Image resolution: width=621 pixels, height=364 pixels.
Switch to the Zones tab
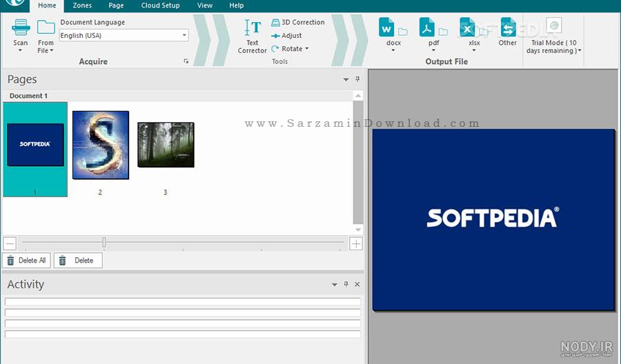coord(82,6)
